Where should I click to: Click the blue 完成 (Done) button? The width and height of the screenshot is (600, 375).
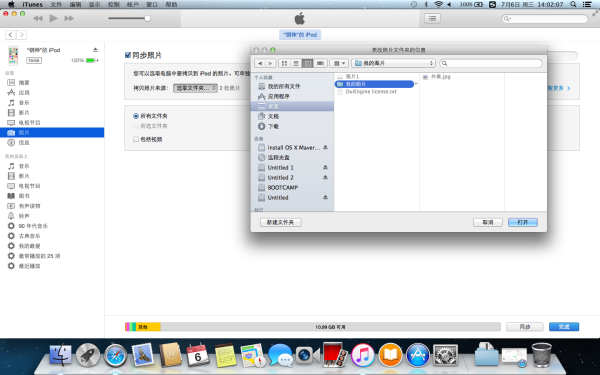(564, 327)
